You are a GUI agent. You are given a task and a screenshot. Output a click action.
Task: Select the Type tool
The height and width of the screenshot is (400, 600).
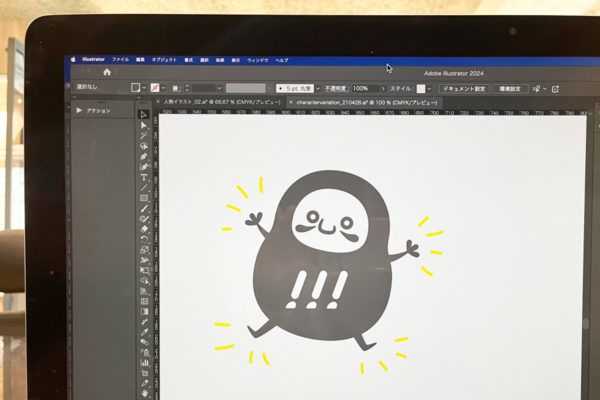click(x=144, y=177)
